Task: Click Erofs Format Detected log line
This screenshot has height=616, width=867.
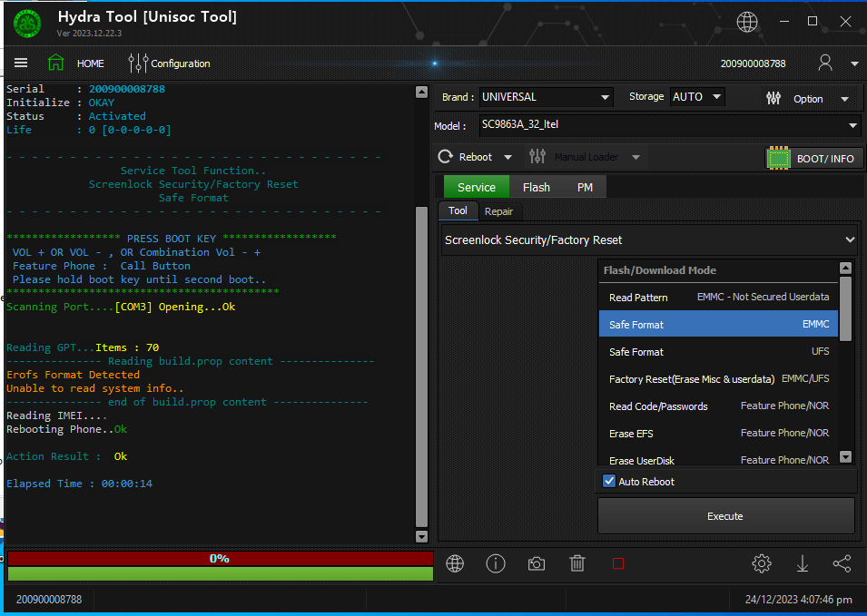Action: coord(73,375)
